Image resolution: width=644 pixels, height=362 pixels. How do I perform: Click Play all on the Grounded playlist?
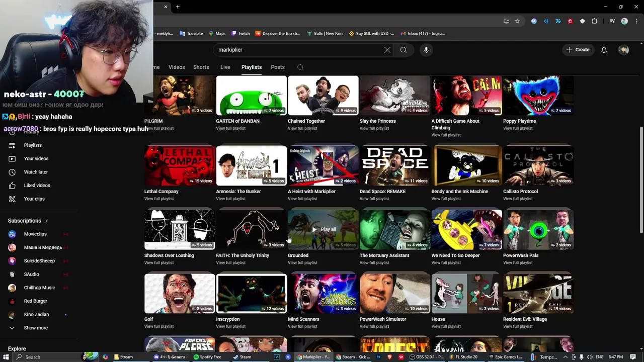click(324, 229)
